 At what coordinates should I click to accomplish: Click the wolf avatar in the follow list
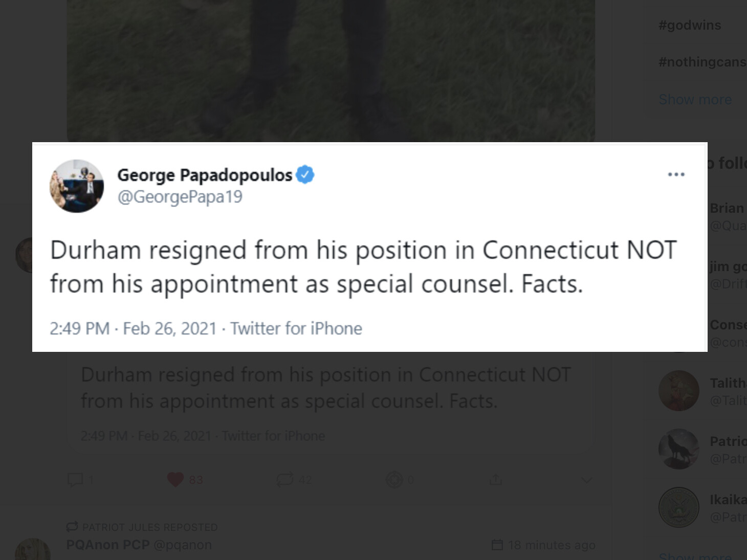pyautogui.click(x=678, y=449)
